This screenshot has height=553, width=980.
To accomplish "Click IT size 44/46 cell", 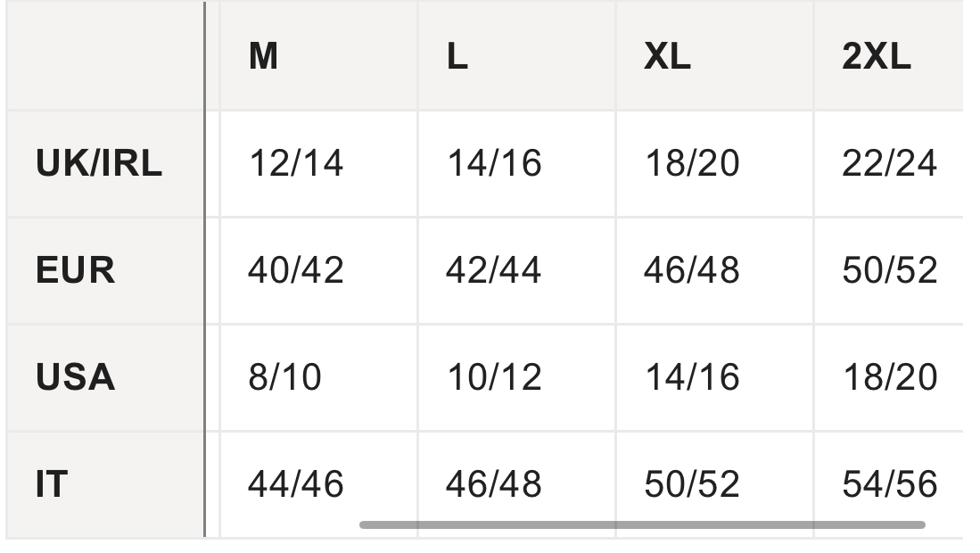I will pos(318,484).
